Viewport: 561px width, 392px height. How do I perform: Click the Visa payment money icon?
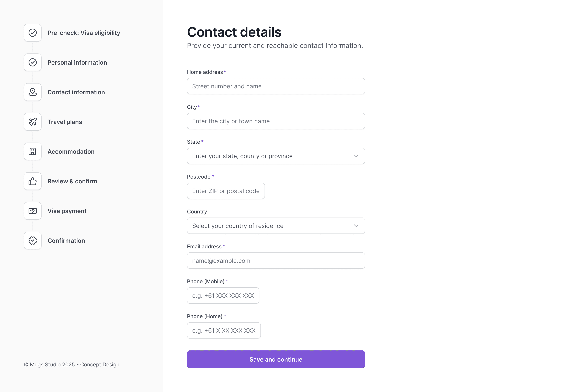32,211
